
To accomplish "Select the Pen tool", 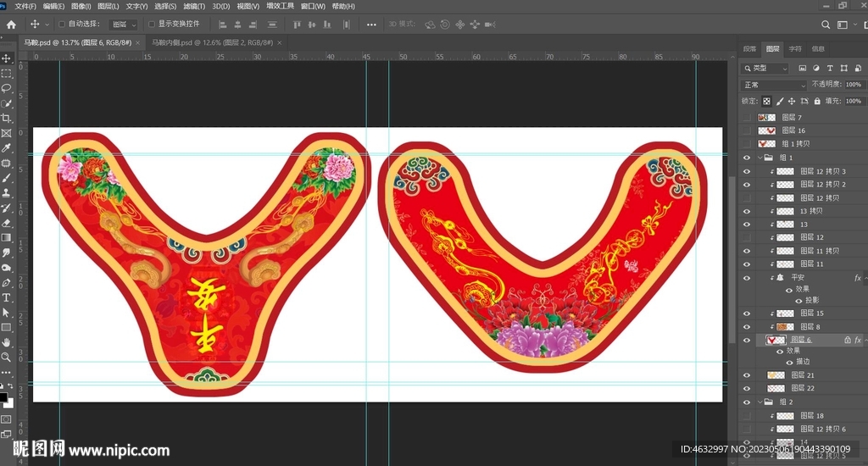I will tap(7, 283).
